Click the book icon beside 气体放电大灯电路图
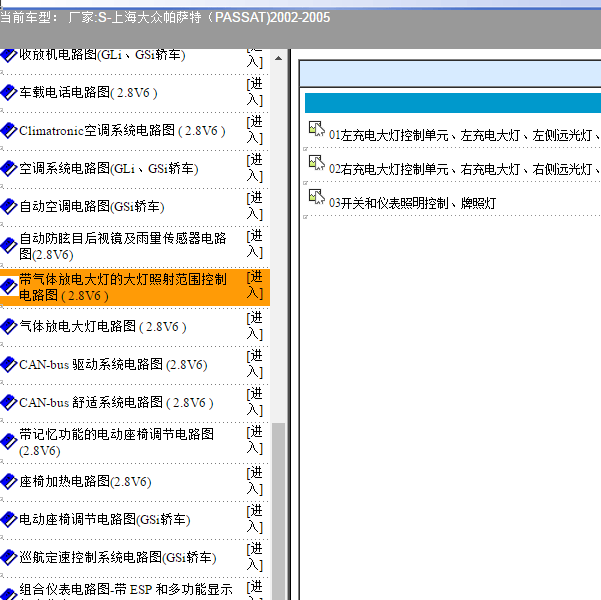Screen dimensions: 601x600 [x=8, y=327]
